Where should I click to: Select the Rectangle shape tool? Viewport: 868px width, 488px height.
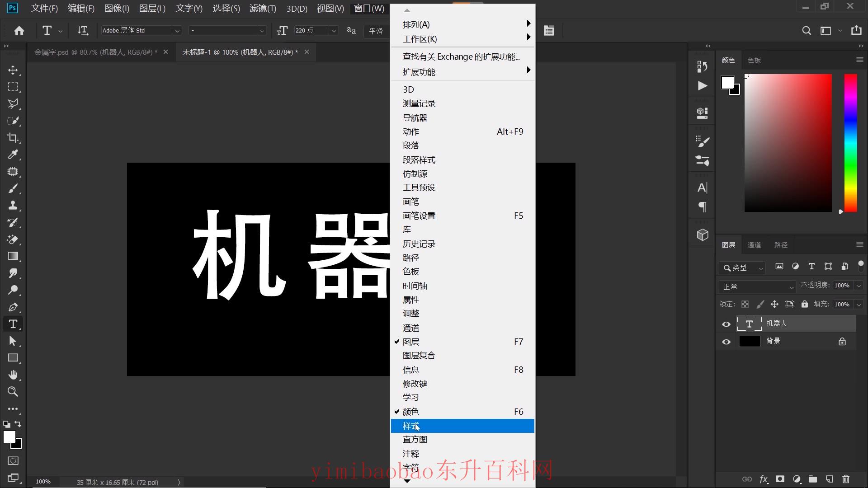tap(13, 358)
